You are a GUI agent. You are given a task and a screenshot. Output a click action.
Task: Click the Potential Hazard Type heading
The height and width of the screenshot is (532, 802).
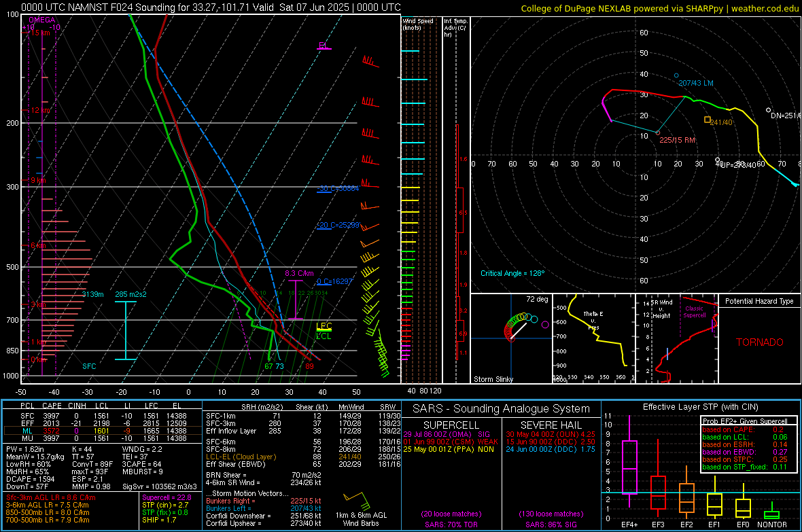759,301
